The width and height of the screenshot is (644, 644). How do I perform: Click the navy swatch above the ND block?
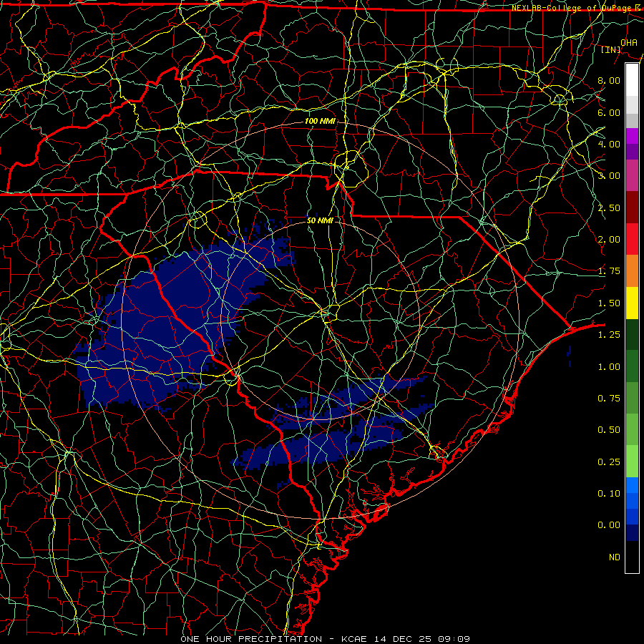[x=632, y=532]
